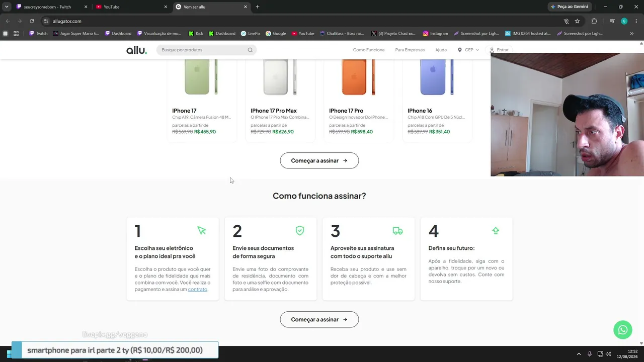This screenshot has width=644, height=362.
Task: Select the orange iPhone 17 Pro image
Action: pos(358,77)
